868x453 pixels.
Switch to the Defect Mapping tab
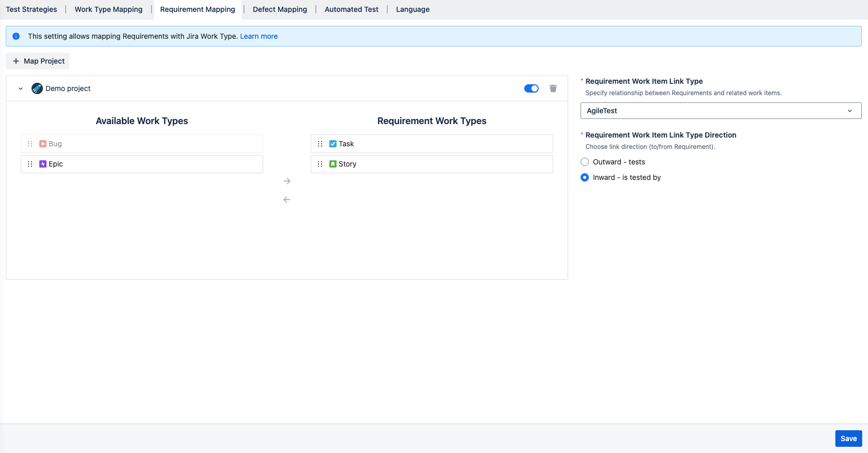coord(280,9)
